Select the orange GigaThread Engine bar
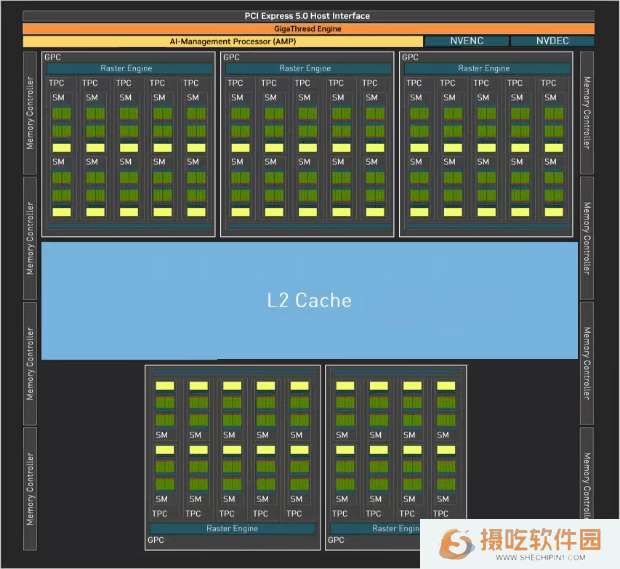 308,29
